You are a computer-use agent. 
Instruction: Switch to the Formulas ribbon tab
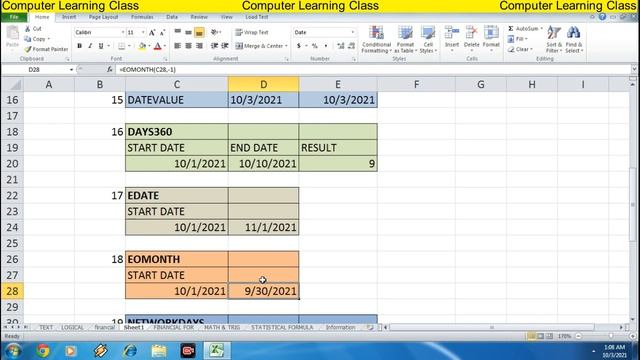pyautogui.click(x=142, y=17)
